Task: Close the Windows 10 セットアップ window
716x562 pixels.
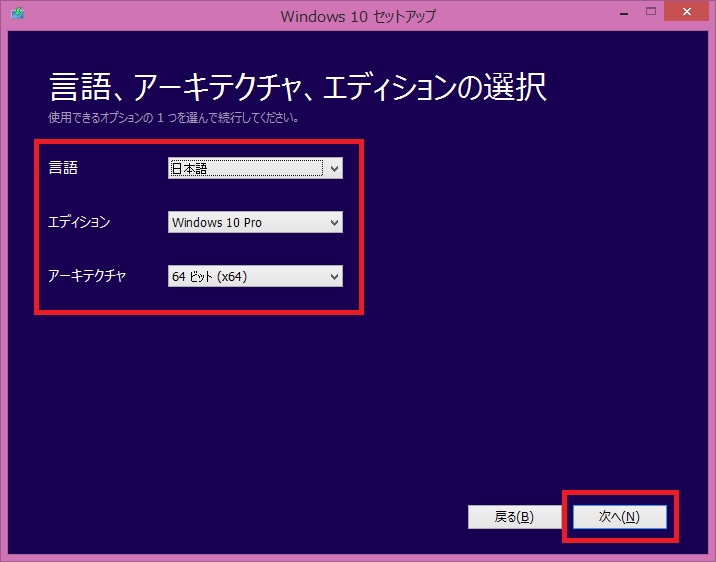Action: [x=686, y=12]
